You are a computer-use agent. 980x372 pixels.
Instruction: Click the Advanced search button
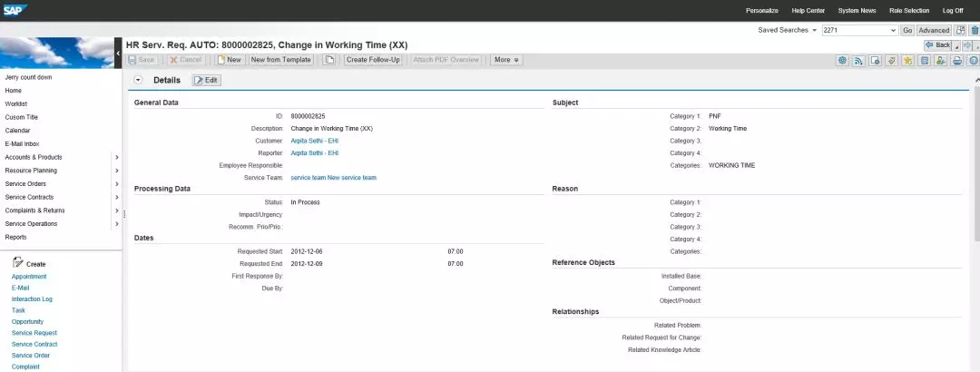click(934, 30)
